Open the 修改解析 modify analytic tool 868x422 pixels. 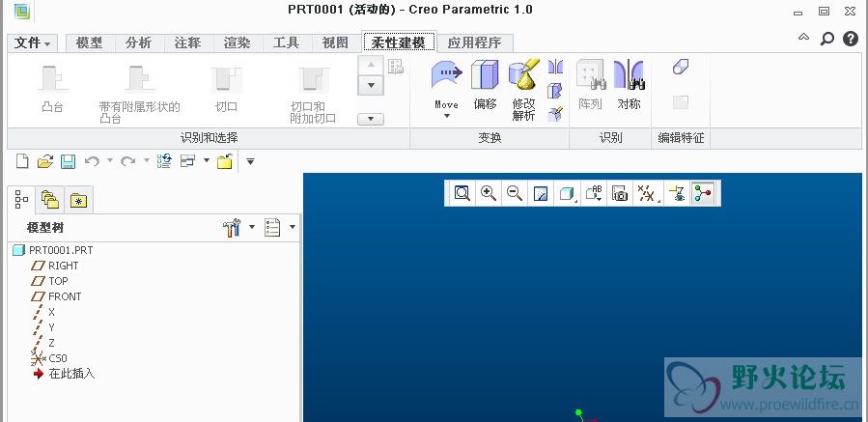tap(523, 74)
